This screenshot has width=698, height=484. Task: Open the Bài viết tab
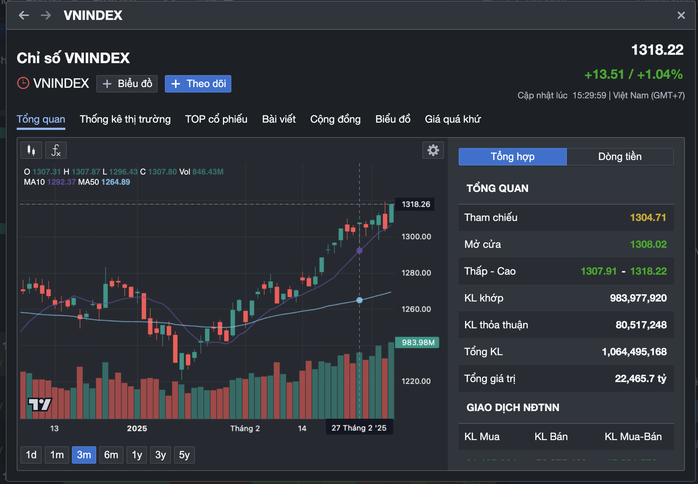click(x=279, y=119)
